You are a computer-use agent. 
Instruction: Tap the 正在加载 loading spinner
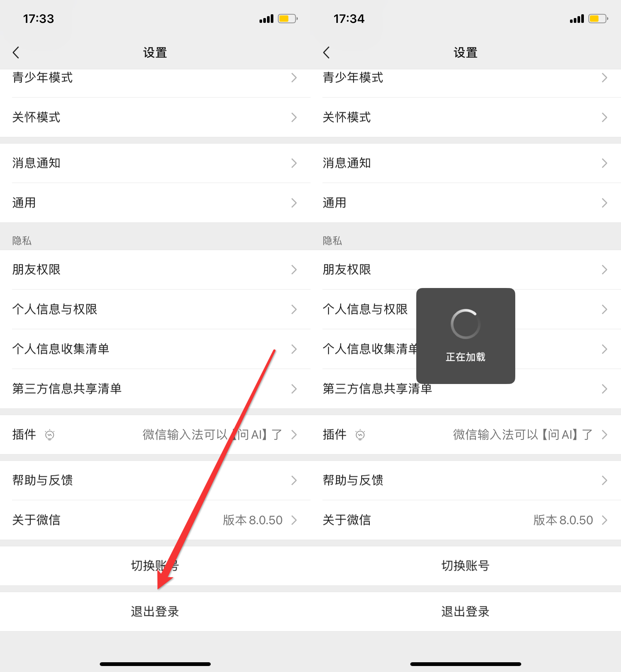[x=465, y=324]
